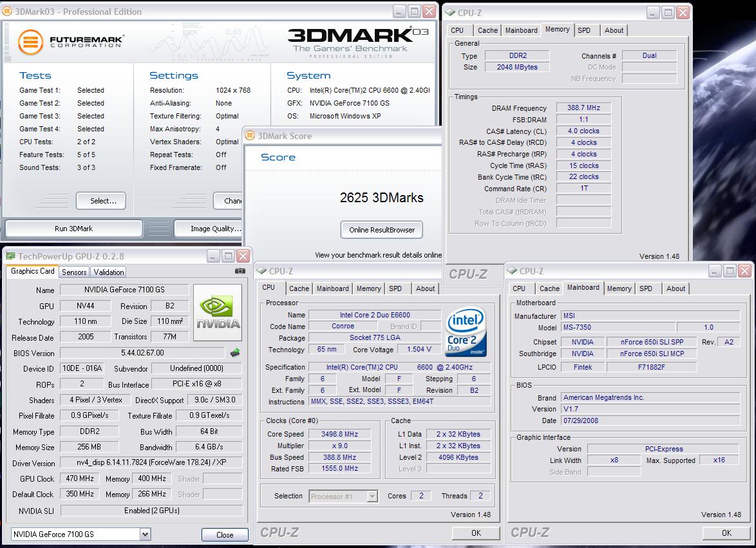Open the Cache tab in CPU-Z CPU window

299,288
